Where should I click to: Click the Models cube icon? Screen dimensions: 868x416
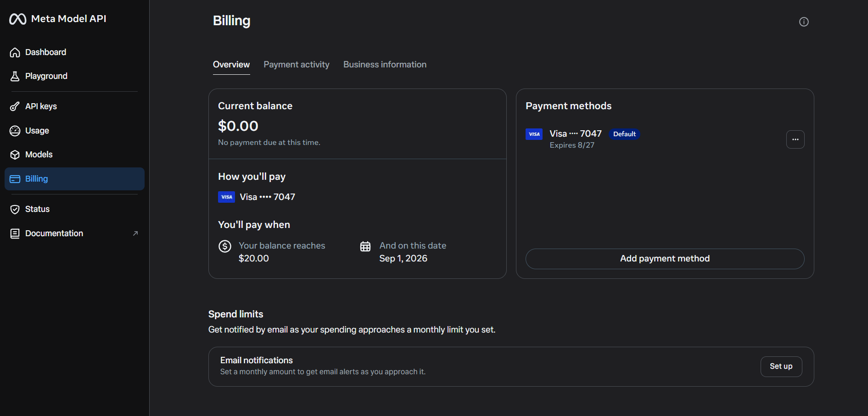point(15,155)
